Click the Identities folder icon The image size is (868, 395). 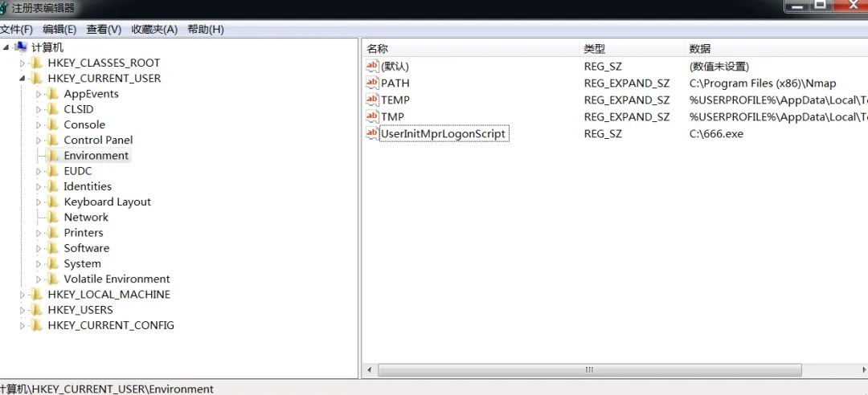(x=52, y=186)
